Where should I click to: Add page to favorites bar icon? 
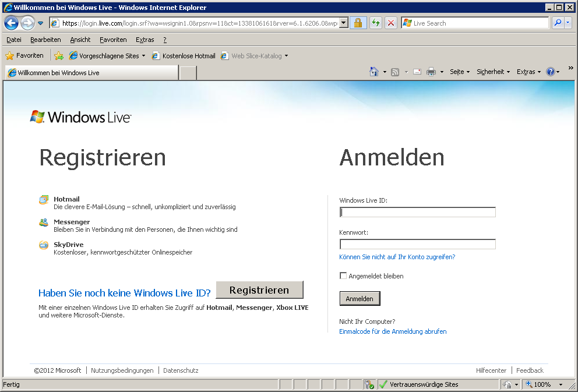coord(59,56)
